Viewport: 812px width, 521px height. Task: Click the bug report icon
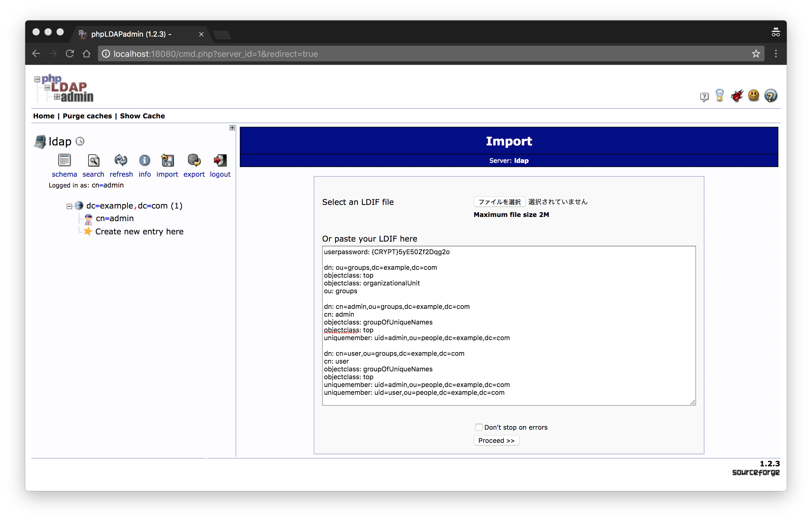coord(737,96)
